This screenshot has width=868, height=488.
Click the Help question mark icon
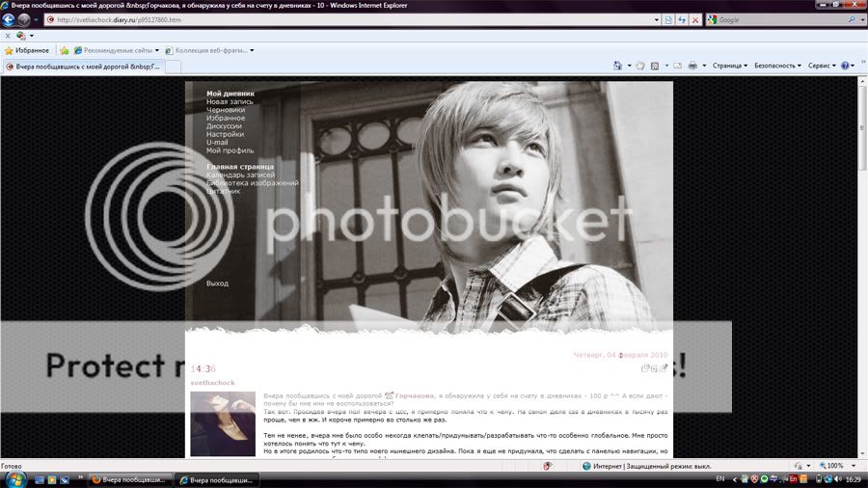tap(845, 66)
